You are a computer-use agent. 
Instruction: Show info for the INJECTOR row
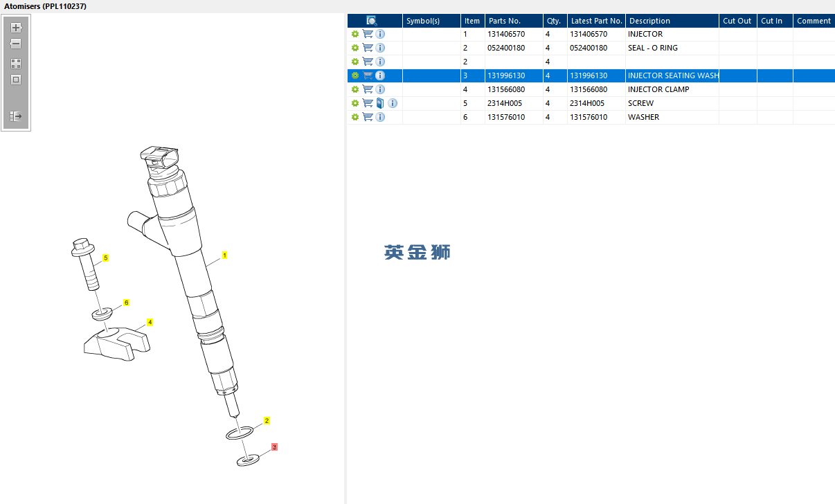[x=380, y=34]
